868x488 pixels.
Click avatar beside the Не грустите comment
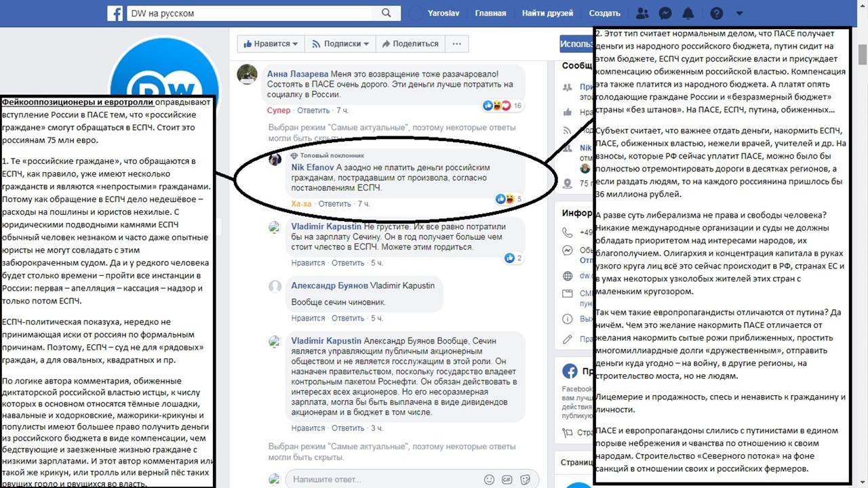coord(275,228)
